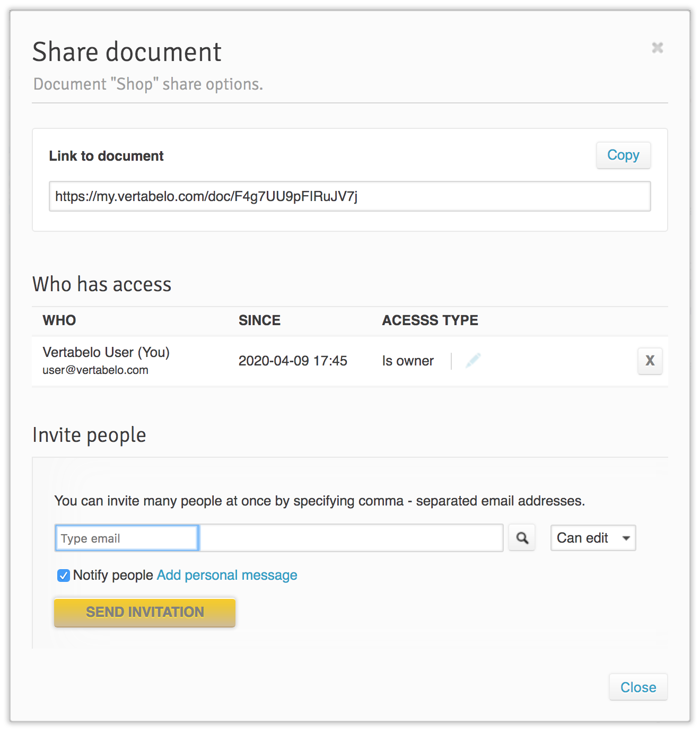Image resolution: width=700 pixels, height=732 pixels.
Task: Copy the document link
Action: [623, 155]
